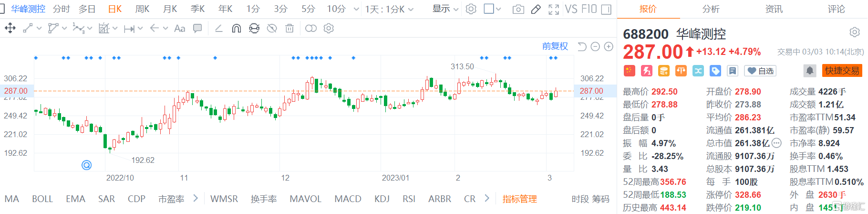Set price alert with bell icon
Screen dimensions: 868x214
click(810, 71)
